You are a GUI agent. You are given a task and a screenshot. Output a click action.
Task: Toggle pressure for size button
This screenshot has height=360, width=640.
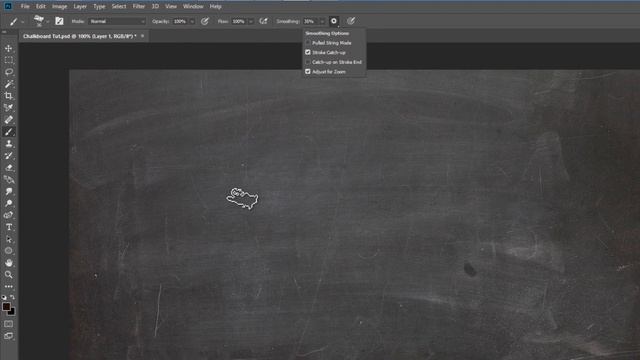click(351, 21)
